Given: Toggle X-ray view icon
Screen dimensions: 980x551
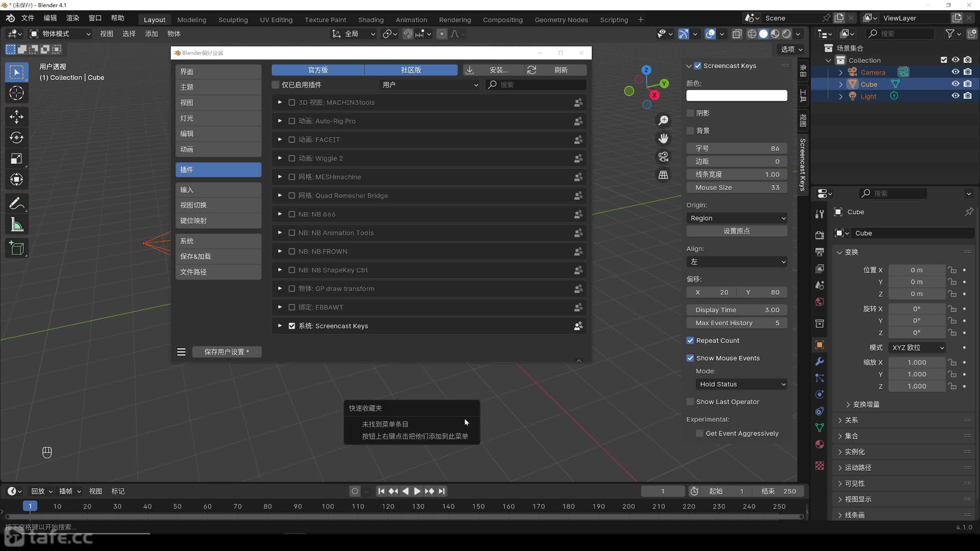Looking at the screenshot, I should [x=737, y=34].
